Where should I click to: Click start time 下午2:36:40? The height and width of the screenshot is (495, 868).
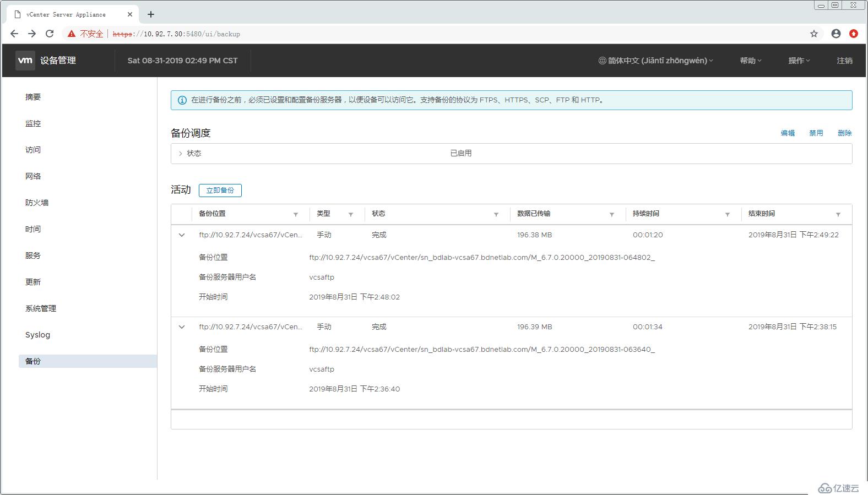tap(355, 389)
